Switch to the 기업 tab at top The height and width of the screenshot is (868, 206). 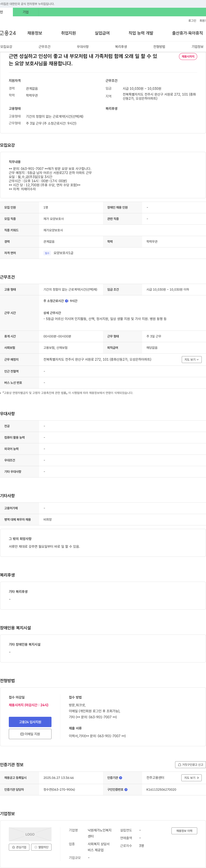(x=26, y=12)
